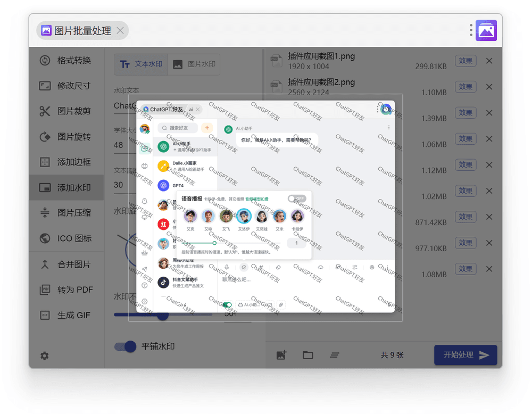Click the watermark opacity slider handle
This screenshot has height=414, width=532.
pos(163,315)
